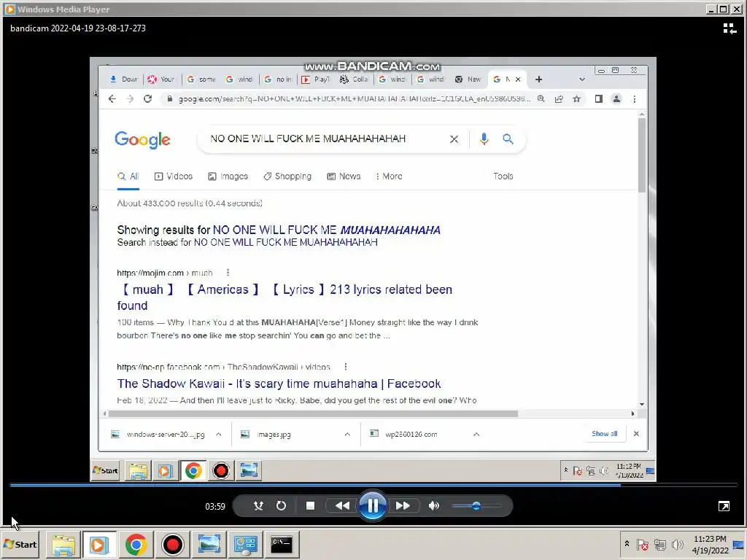
Task: Open Server Manager from the taskbar
Action: pyautogui.click(x=245, y=544)
